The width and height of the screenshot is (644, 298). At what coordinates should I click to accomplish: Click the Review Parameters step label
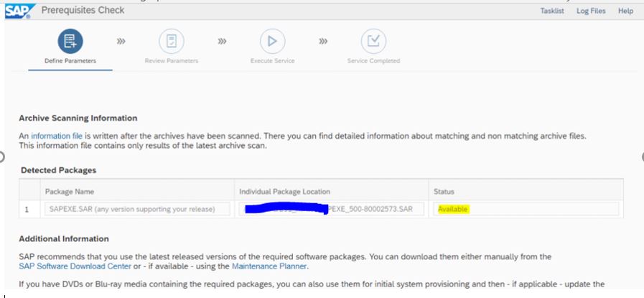coord(172,61)
